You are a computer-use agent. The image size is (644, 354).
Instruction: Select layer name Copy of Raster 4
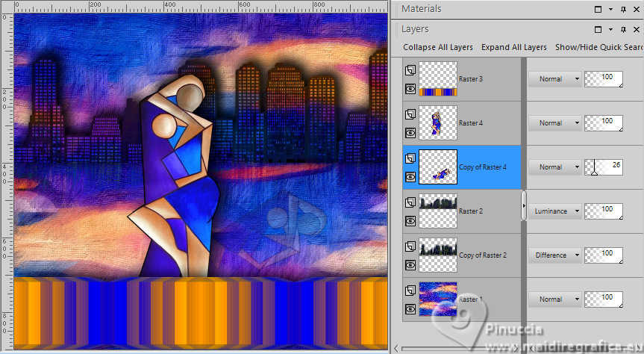(x=483, y=167)
